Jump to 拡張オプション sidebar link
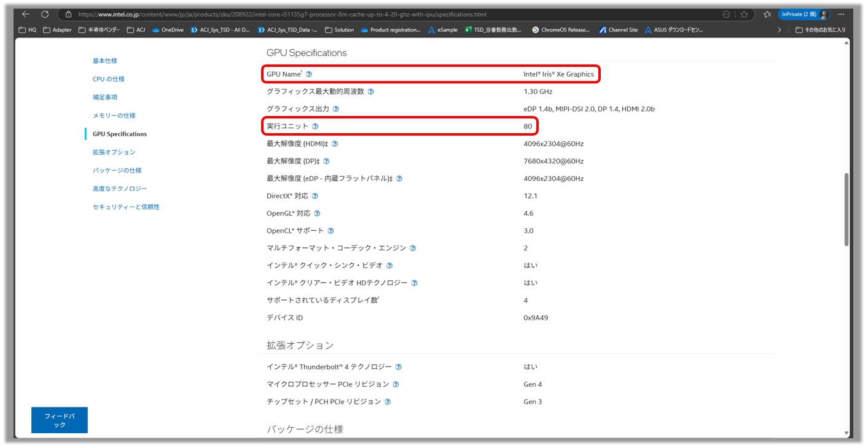Image resolution: width=868 pixels, height=448 pixels. (114, 152)
